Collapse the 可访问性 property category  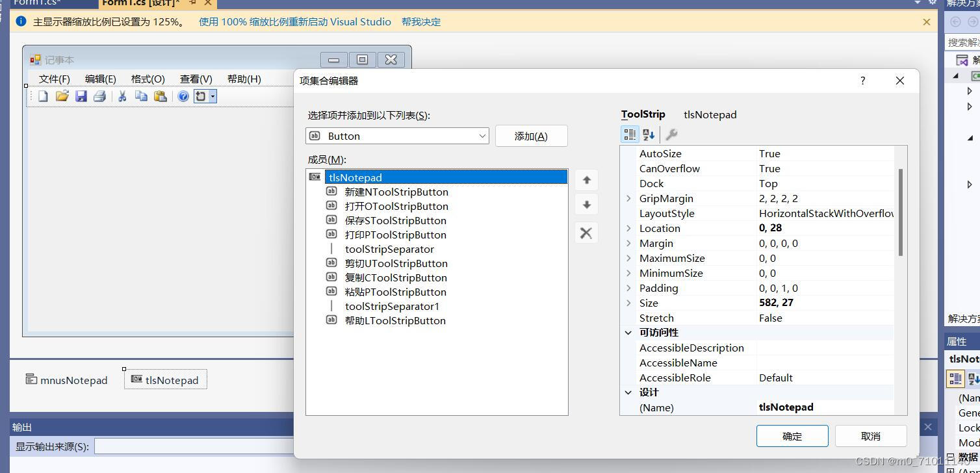[628, 332]
